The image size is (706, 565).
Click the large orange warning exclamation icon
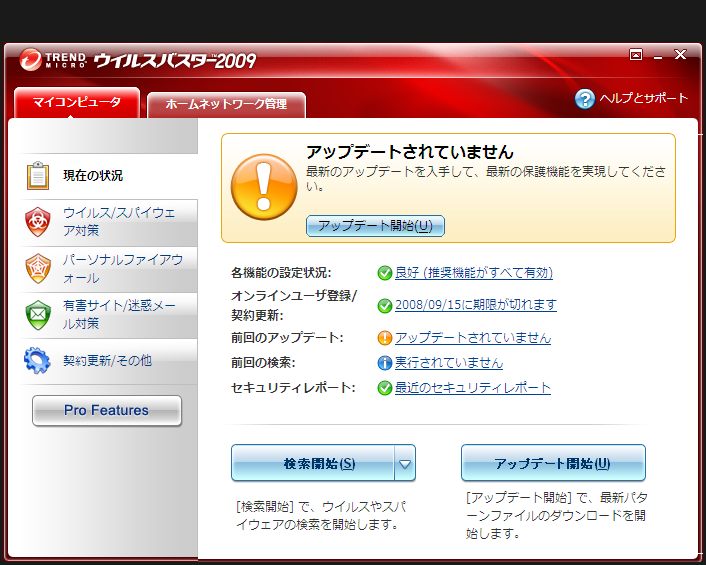pos(264,187)
